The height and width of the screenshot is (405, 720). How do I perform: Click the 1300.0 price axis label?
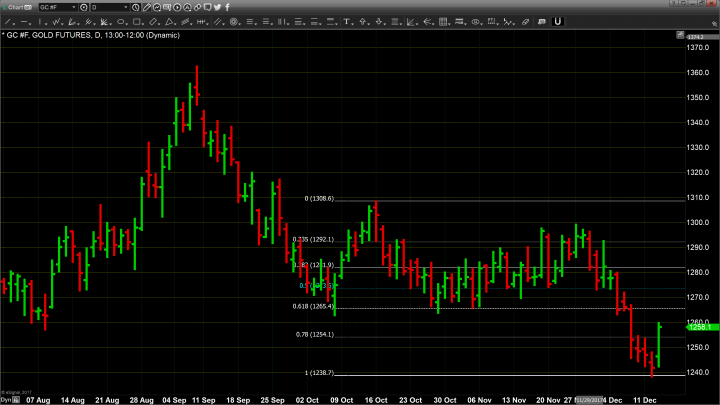pyautogui.click(x=698, y=222)
